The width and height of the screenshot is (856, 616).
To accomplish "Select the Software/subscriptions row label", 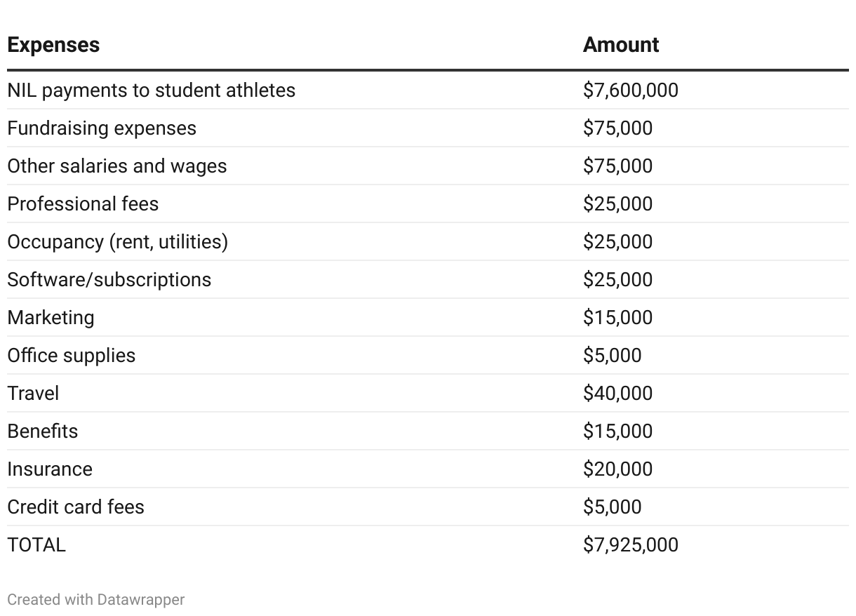I will (109, 280).
